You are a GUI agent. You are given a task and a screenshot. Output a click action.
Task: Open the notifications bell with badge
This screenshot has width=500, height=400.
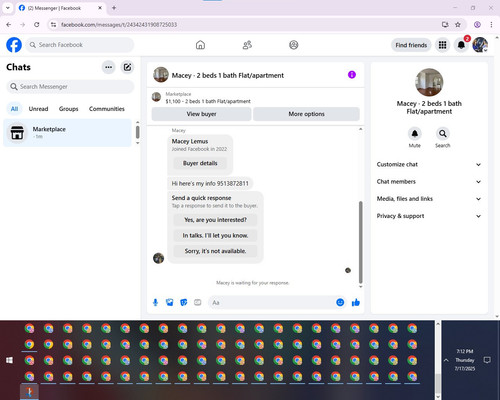[x=461, y=45]
